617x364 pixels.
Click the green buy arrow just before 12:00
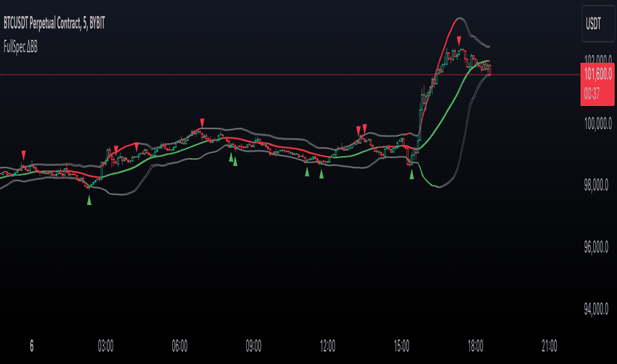click(322, 173)
